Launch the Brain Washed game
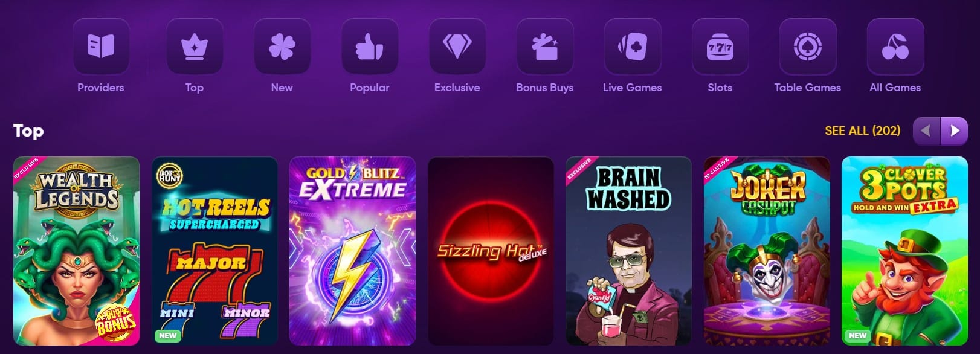This screenshot has width=980, height=354. [x=628, y=251]
